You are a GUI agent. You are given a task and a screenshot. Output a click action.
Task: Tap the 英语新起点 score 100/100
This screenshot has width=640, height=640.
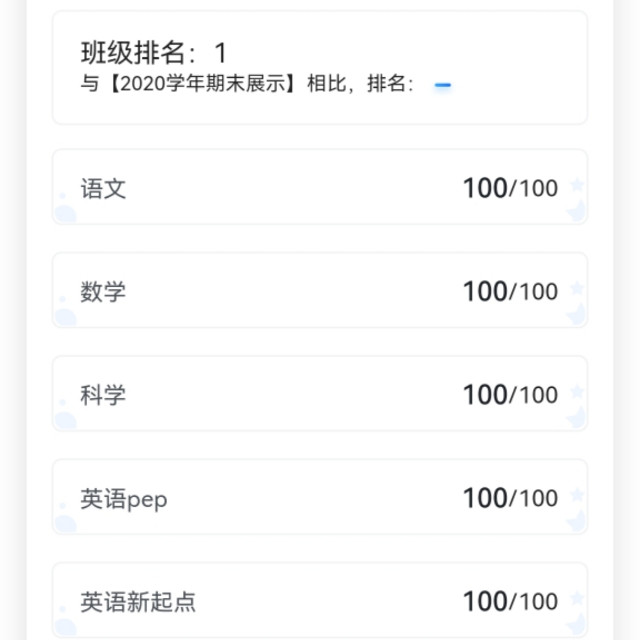pyautogui.click(x=510, y=601)
